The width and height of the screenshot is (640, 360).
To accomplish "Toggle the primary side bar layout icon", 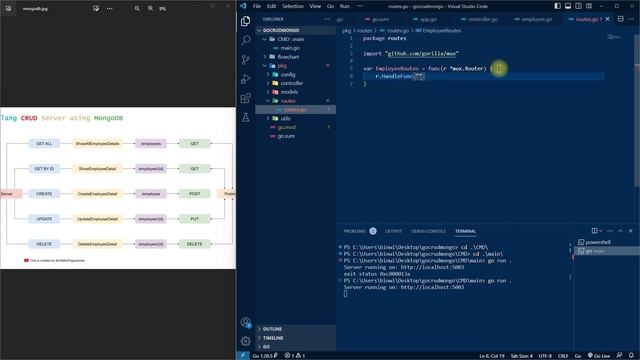I will 558,6.
